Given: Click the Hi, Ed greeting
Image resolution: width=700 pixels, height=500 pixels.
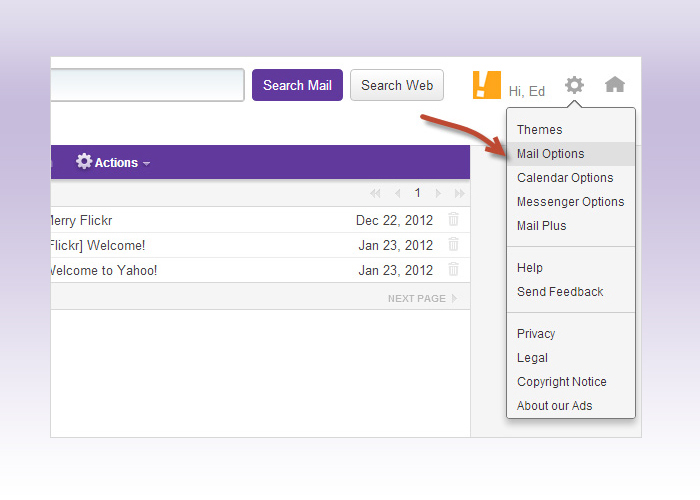Looking at the screenshot, I should [x=527, y=92].
